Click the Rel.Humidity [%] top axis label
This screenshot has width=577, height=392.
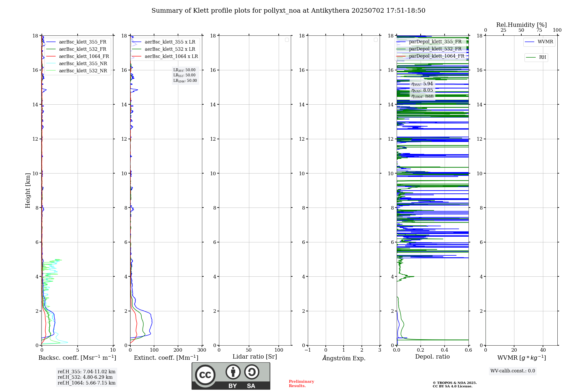(x=522, y=25)
